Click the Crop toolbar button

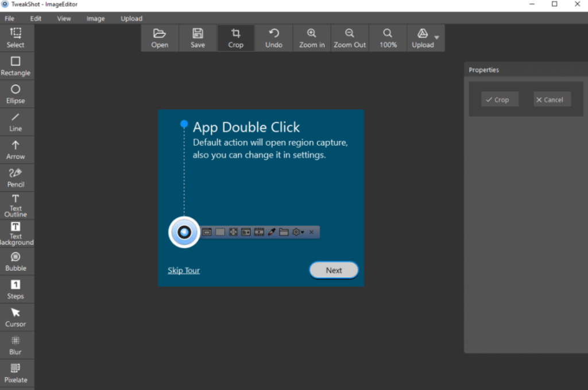[x=236, y=38]
